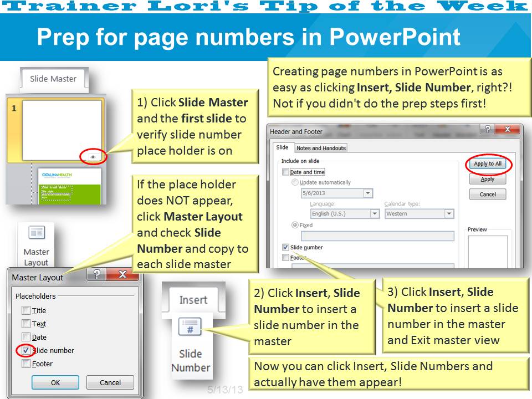Switch to the Notes and Handouts tab

[321, 148]
